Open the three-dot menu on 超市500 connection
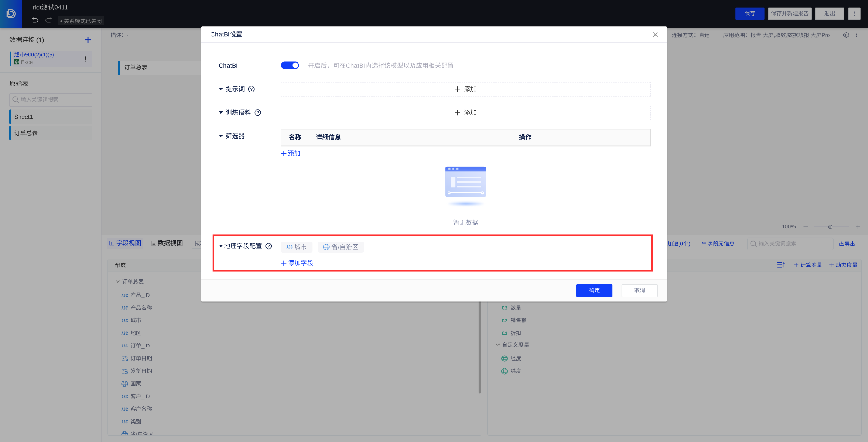The height and width of the screenshot is (442, 868). coord(86,58)
